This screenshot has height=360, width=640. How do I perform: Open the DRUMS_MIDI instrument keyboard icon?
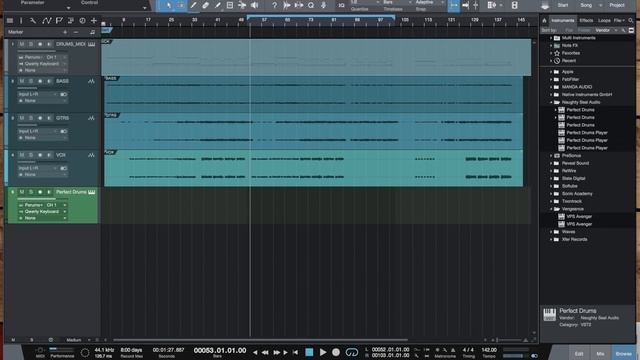point(91,44)
